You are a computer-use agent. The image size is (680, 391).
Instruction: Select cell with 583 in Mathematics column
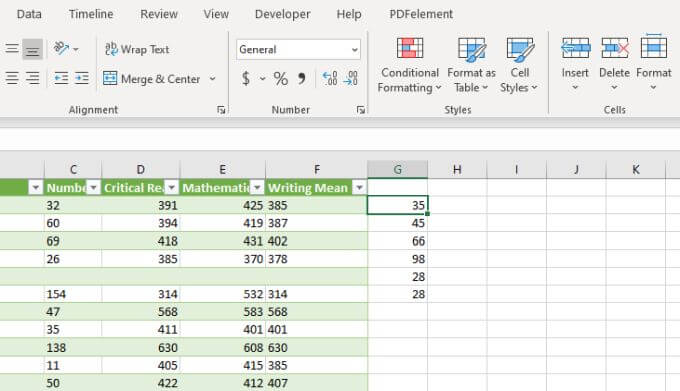222,312
